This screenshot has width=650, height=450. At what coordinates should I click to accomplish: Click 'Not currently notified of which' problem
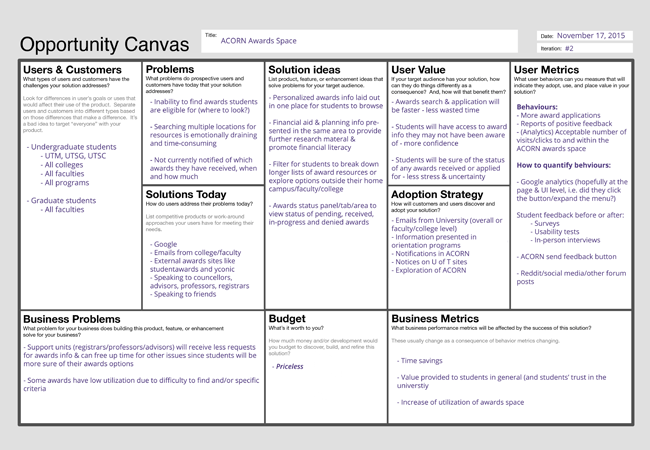coord(201,160)
